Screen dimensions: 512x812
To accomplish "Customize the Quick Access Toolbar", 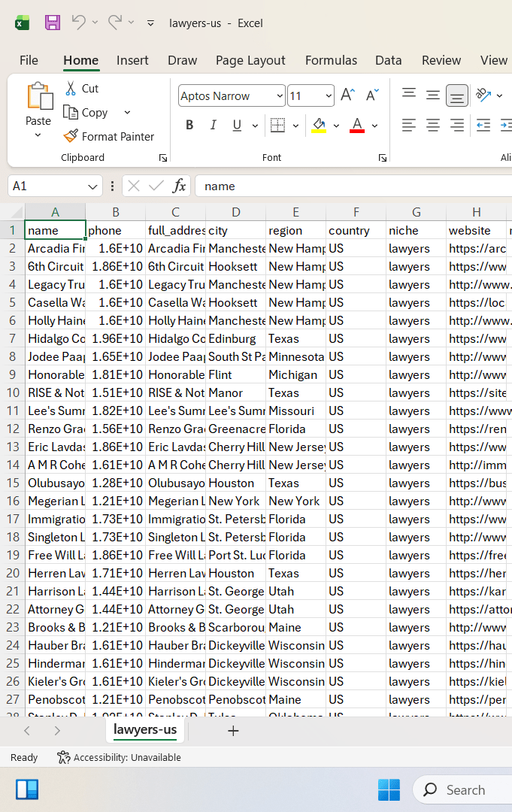I will pos(150,23).
